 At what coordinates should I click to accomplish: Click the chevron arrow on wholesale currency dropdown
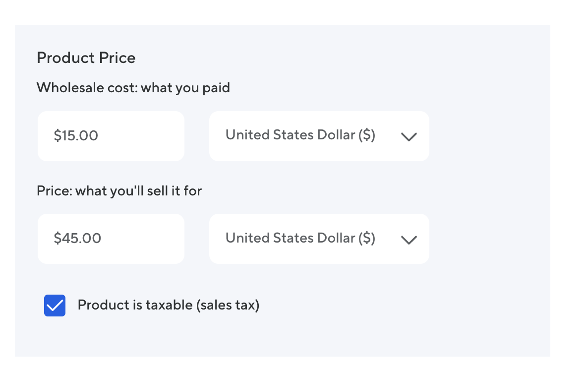coord(409,137)
